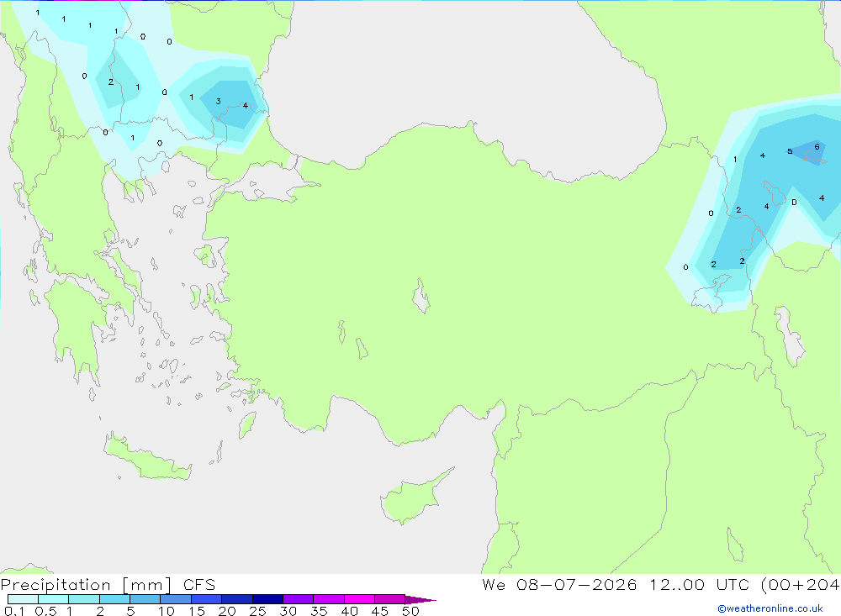The image size is (841, 616).
Task: Click the '6' precipitation value on the map
Action: (x=817, y=147)
